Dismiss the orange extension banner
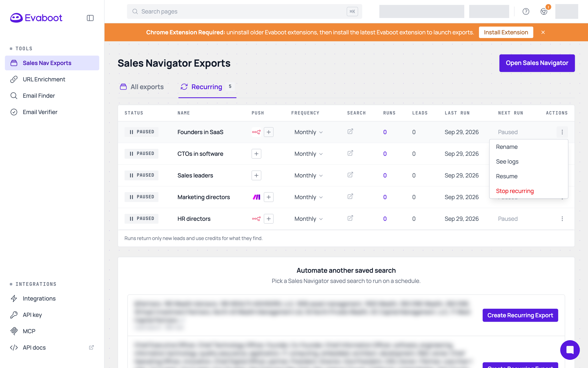 coord(543,32)
